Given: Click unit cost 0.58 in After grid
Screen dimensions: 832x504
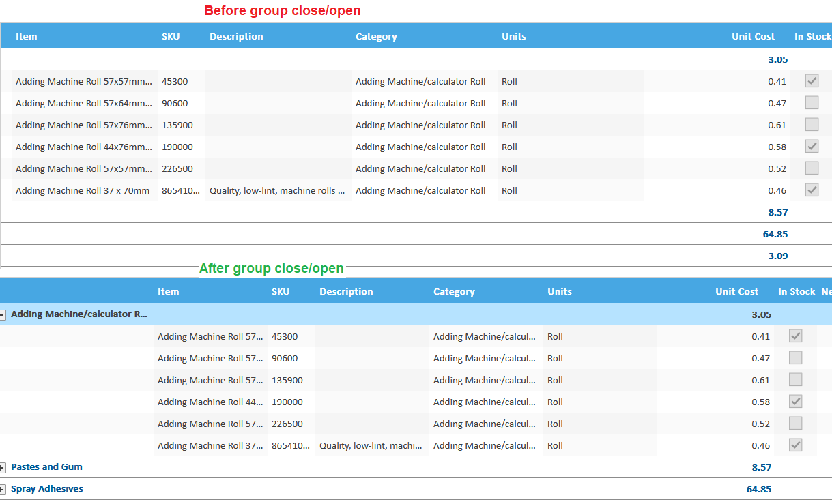Looking at the screenshot, I should pyautogui.click(x=761, y=402).
